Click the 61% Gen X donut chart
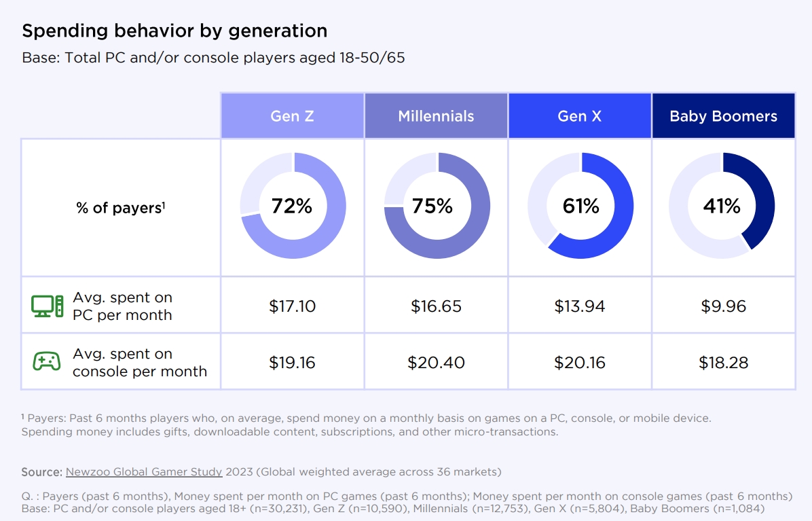Screen dimensions: 812x521 click(580, 206)
